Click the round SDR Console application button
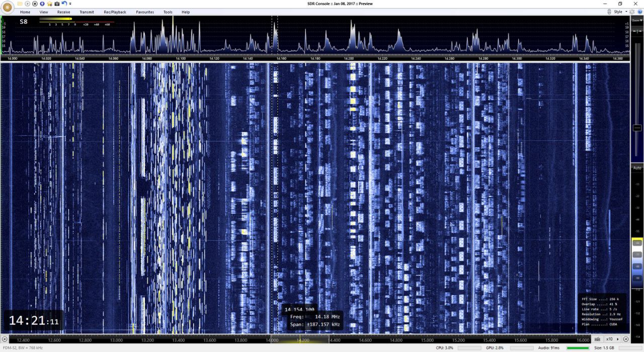This screenshot has width=644, height=352. click(7, 7)
